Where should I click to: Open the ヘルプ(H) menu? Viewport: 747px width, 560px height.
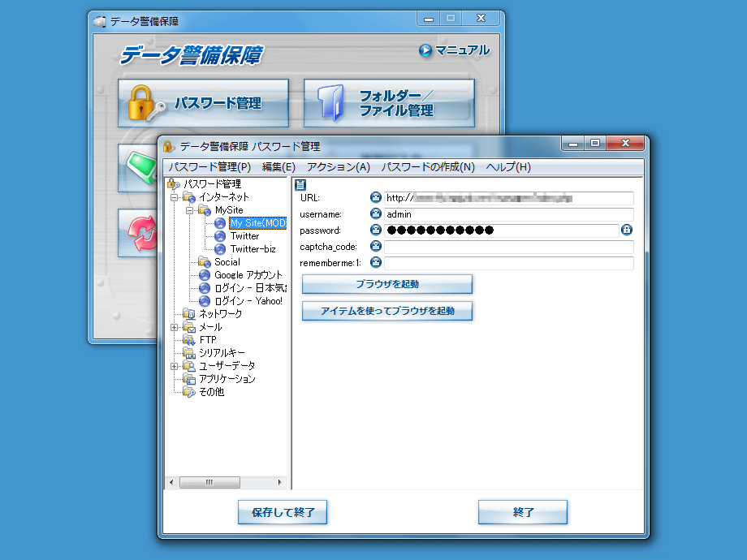[x=508, y=167]
